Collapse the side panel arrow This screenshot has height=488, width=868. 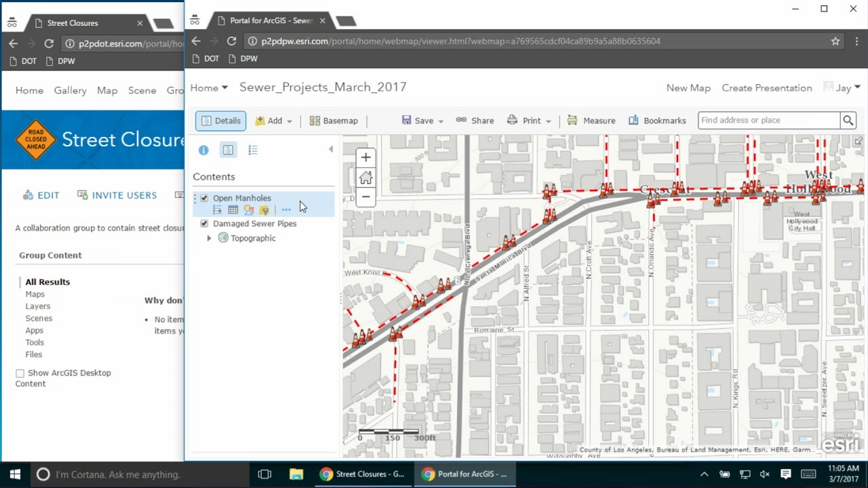(x=331, y=149)
